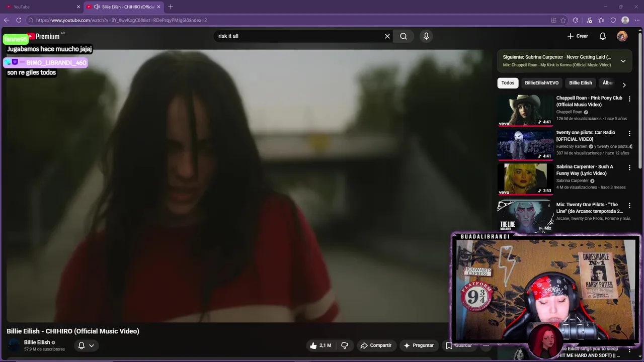The image size is (644, 362).
Task: Open the browser extensions puzzle icon
Action: pos(576,20)
